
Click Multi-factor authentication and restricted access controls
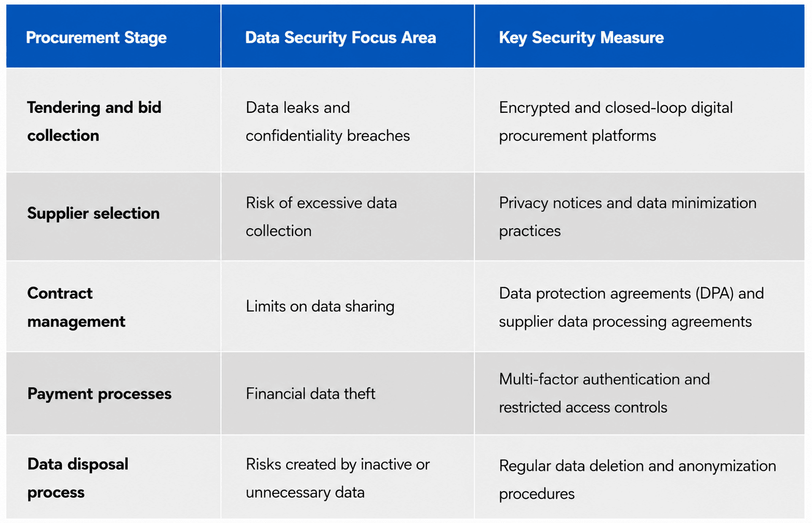(604, 393)
